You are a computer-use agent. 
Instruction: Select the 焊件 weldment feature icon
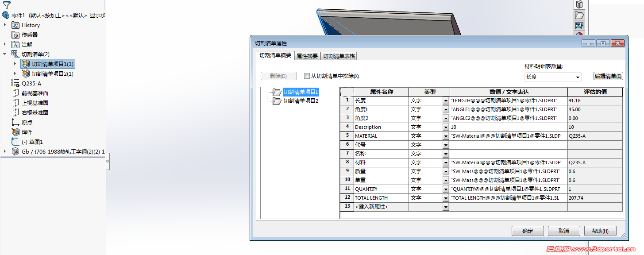click(15, 132)
